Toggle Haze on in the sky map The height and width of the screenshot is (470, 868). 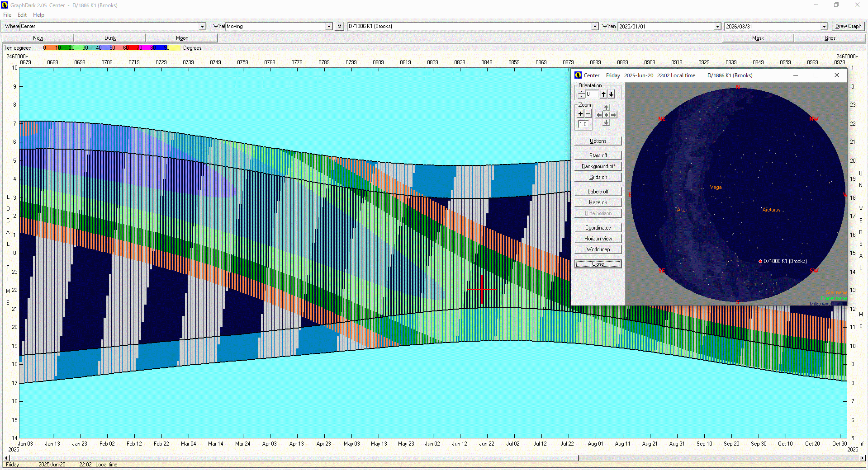click(598, 202)
